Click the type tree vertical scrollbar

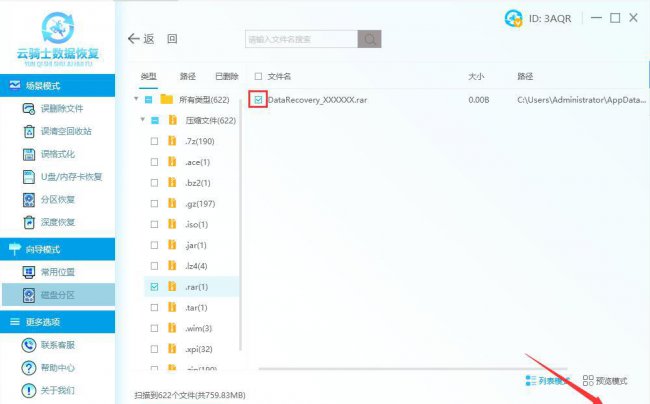[x=240, y=226]
